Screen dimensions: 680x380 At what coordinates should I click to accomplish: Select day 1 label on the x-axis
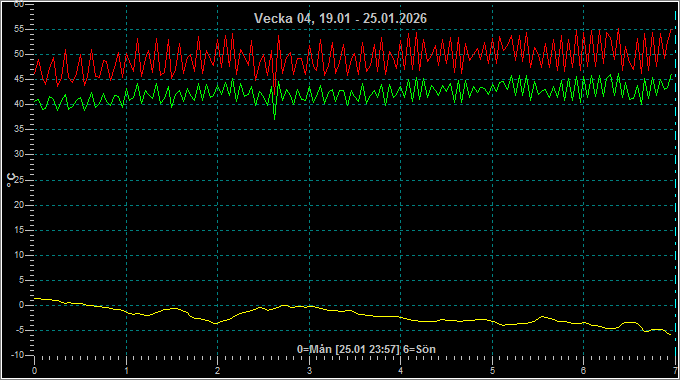pyautogui.click(x=126, y=371)
